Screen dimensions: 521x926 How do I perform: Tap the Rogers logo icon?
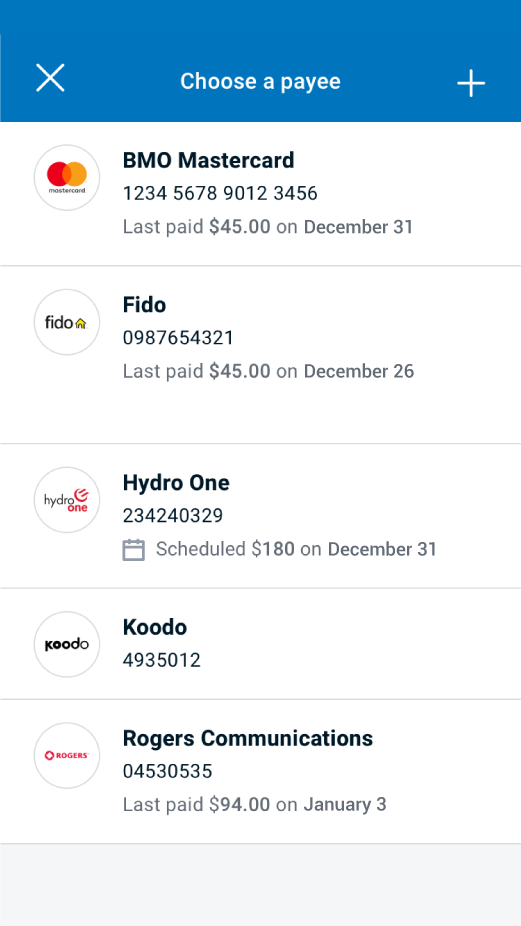[x=67, y=755]
